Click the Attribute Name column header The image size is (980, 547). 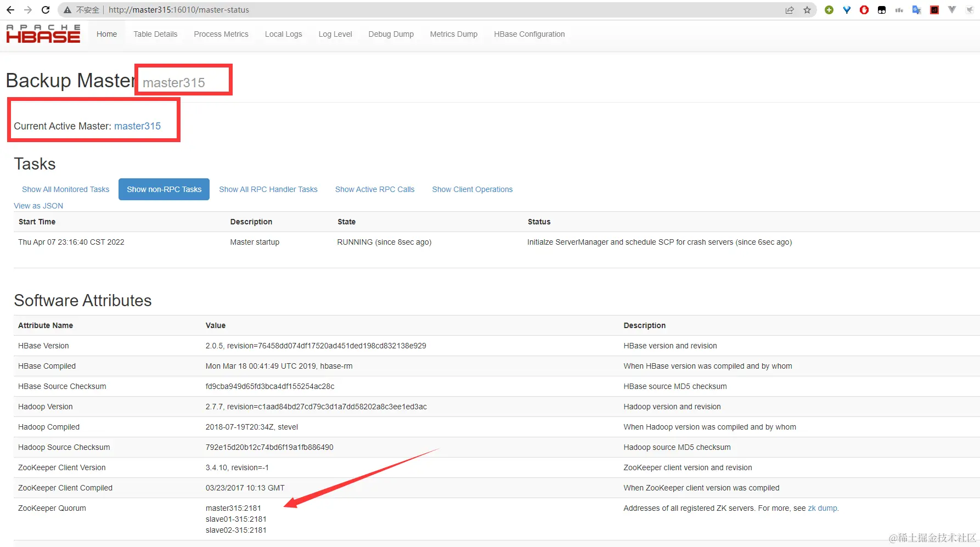46,325
